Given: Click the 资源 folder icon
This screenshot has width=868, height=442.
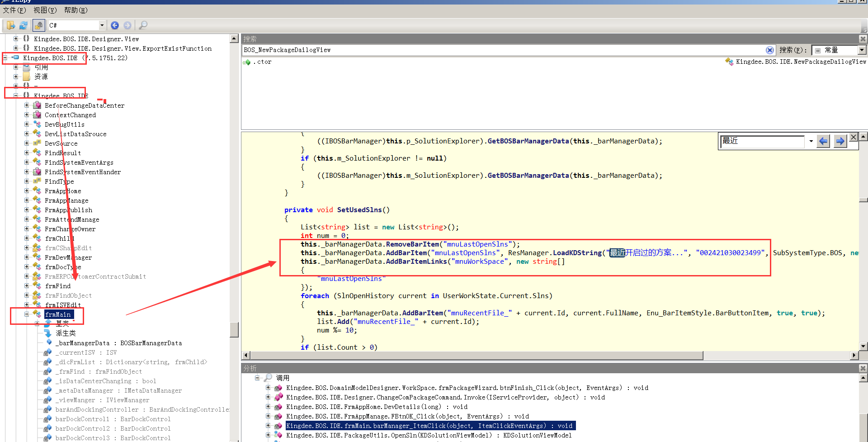Looking at the screenshot, I should [x=26, y=76].
